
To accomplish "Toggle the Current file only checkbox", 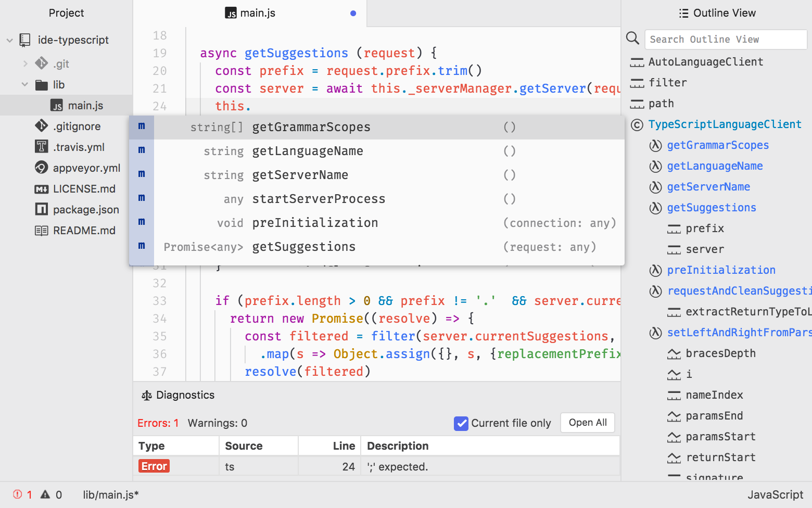I will [461, 423].
